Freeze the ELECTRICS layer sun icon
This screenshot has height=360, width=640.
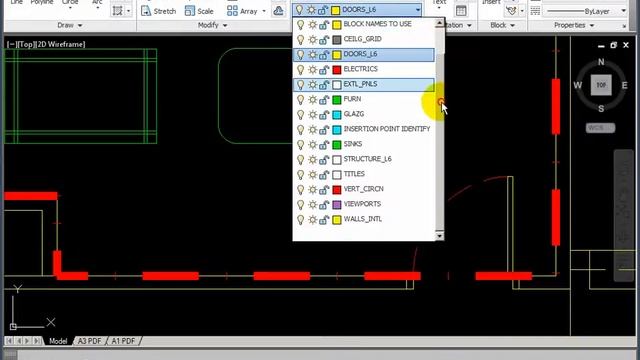[312, 69]
